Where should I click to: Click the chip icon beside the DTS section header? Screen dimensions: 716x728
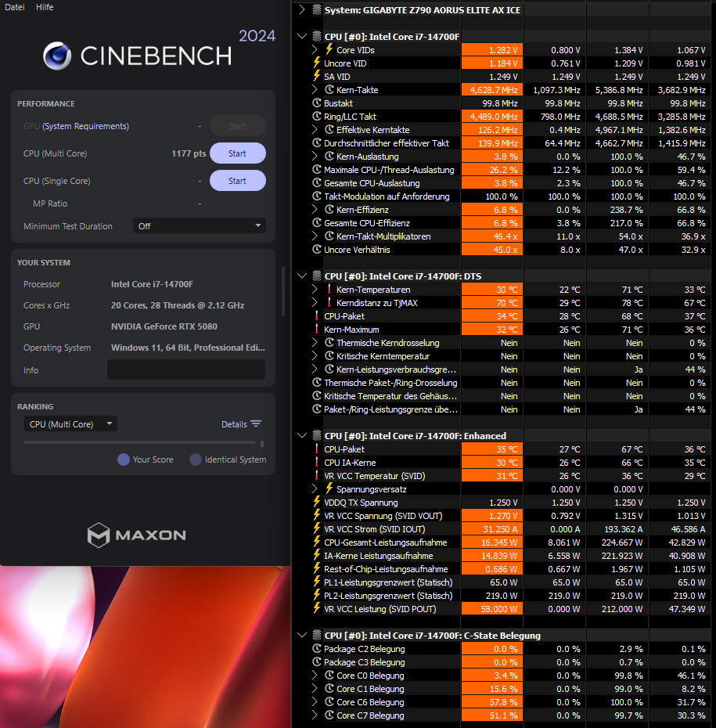tap(316, 276)
